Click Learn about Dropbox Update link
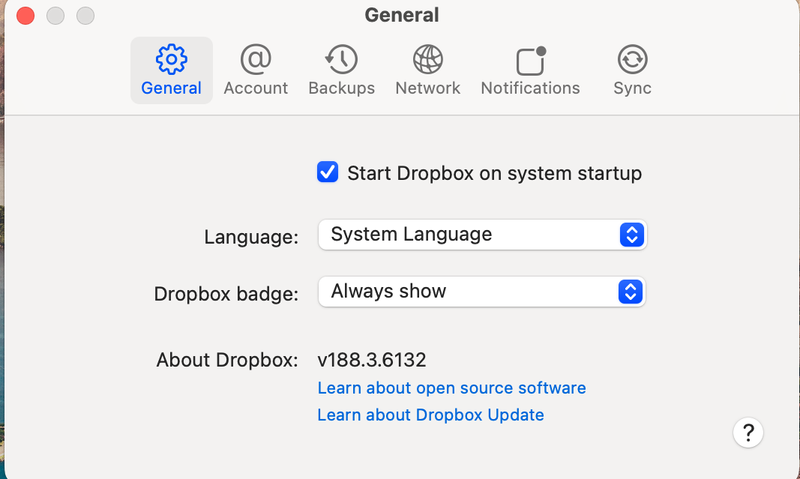 pyautogui.click(x=431, y=415)
